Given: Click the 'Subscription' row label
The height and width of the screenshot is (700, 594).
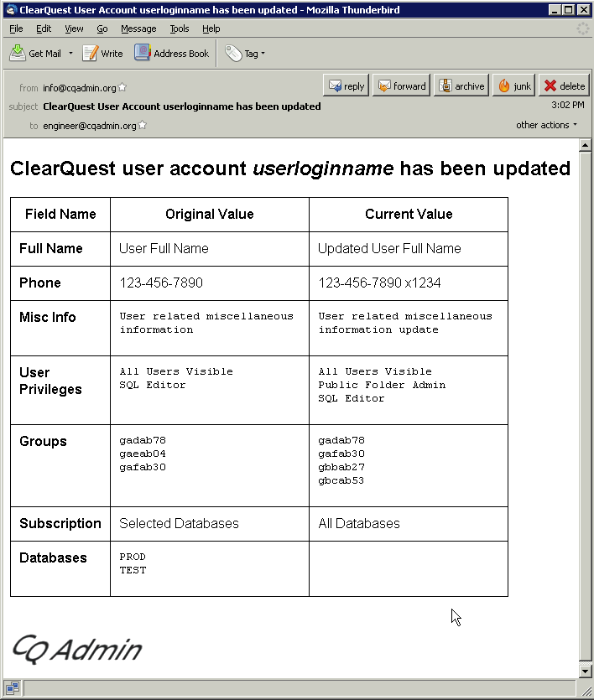Looking at the screenshot, I should click(60, 524).
